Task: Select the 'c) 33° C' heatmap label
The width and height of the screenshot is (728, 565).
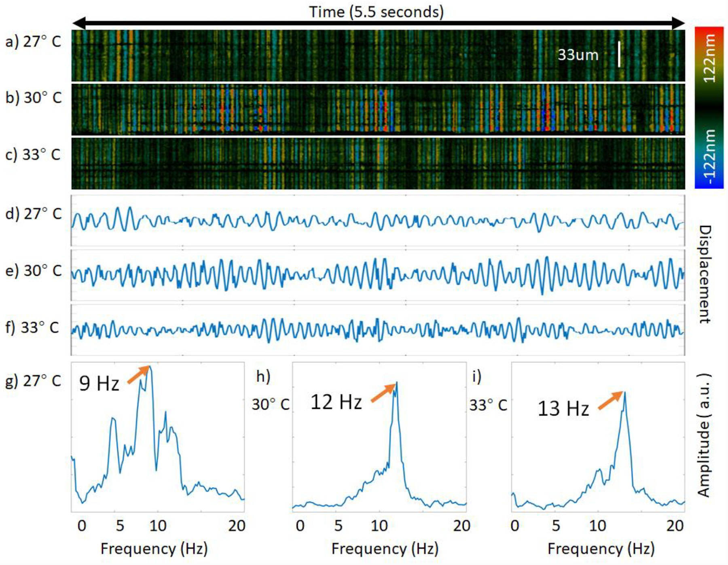Action: (x=33, y=155)
